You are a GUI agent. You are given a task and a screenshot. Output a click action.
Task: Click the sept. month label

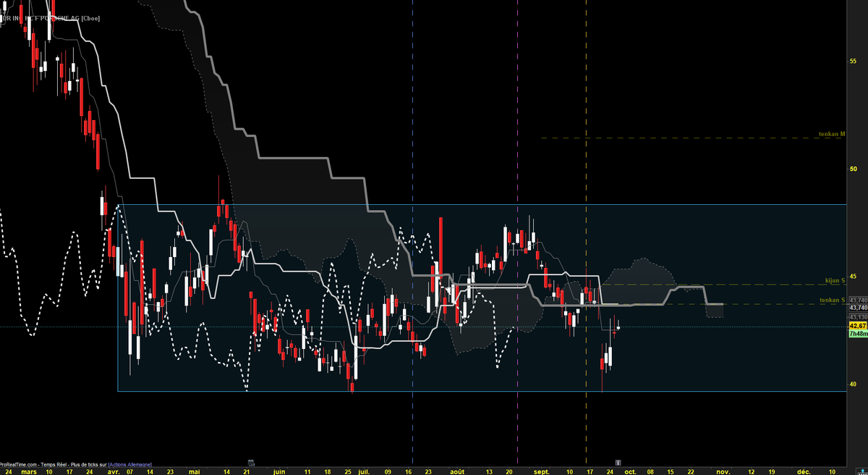542,471
